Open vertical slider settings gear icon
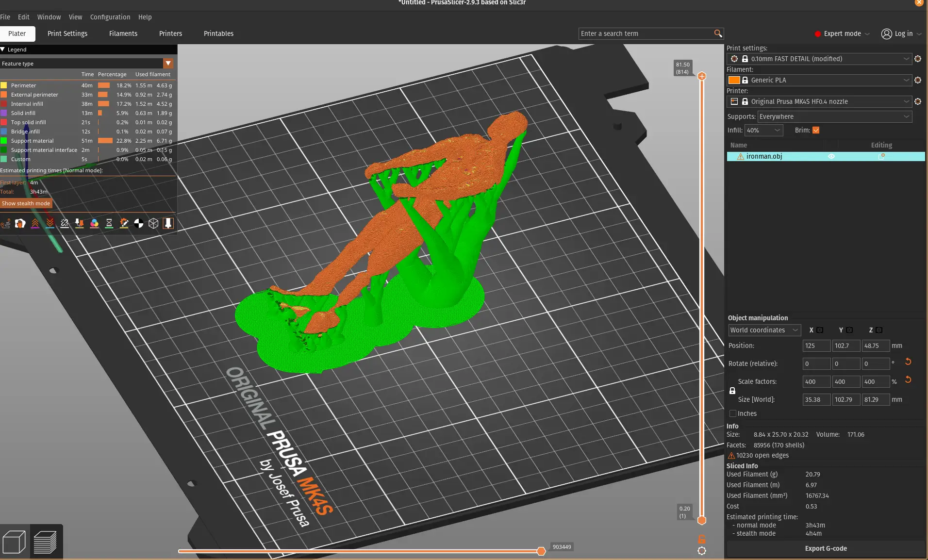The height and width of the screenshot is (560, 928). (x=702, y=551)
